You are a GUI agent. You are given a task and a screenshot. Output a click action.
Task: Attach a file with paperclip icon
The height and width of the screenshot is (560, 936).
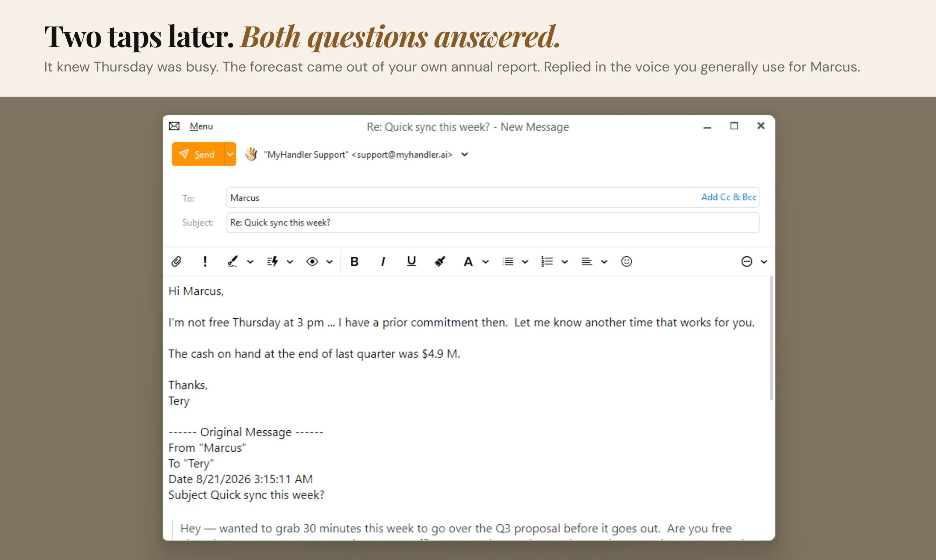[x=176, y=262]
